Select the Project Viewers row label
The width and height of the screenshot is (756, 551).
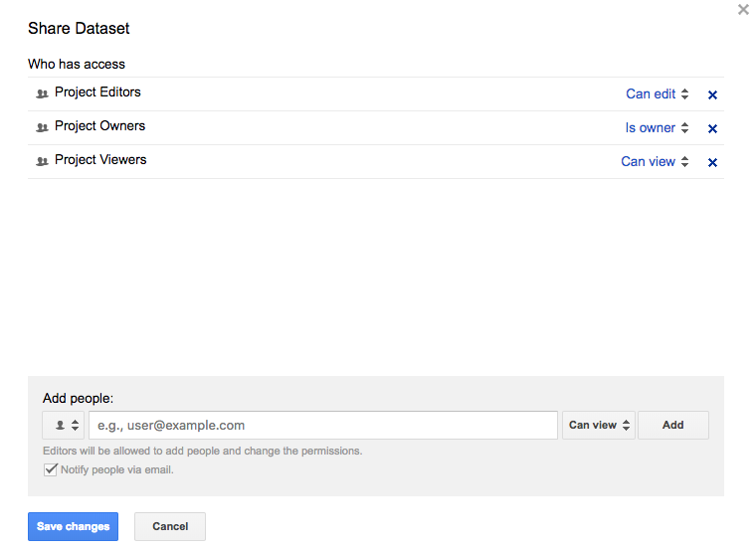100,160
